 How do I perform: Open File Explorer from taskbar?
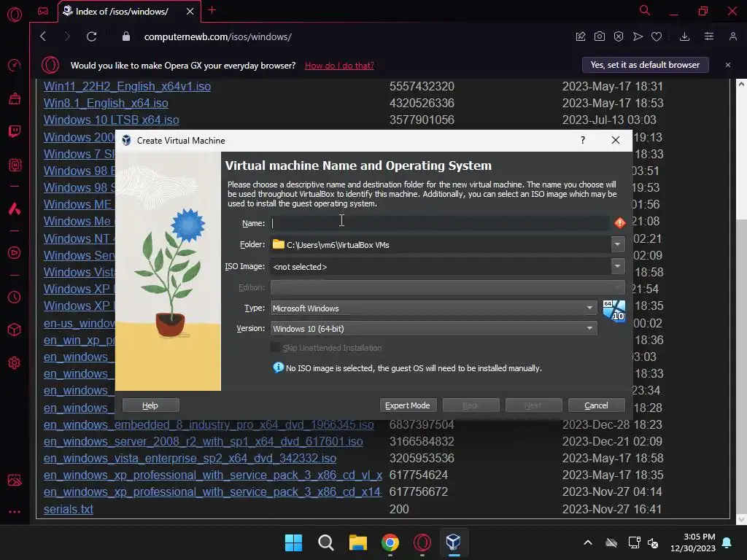[357, 542]
